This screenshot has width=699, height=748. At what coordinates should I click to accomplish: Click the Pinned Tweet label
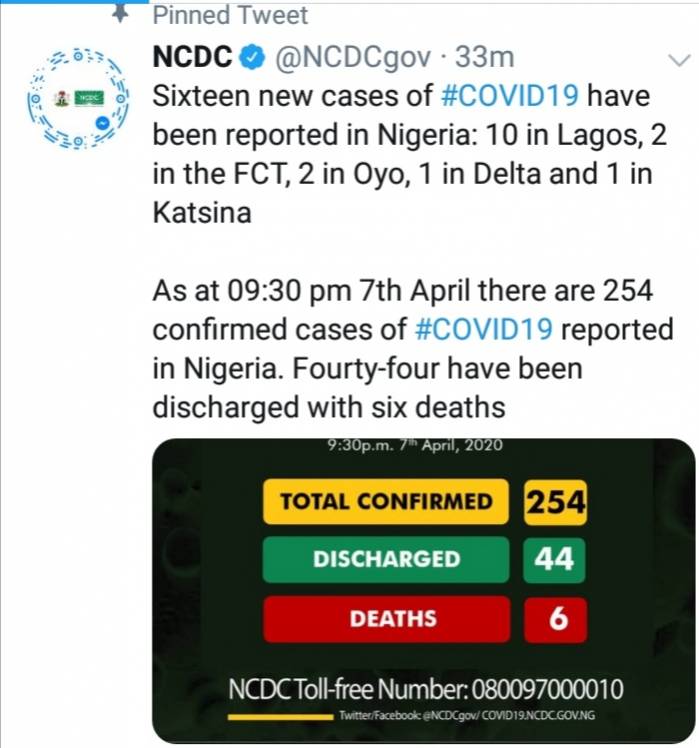tap(230, 15)
